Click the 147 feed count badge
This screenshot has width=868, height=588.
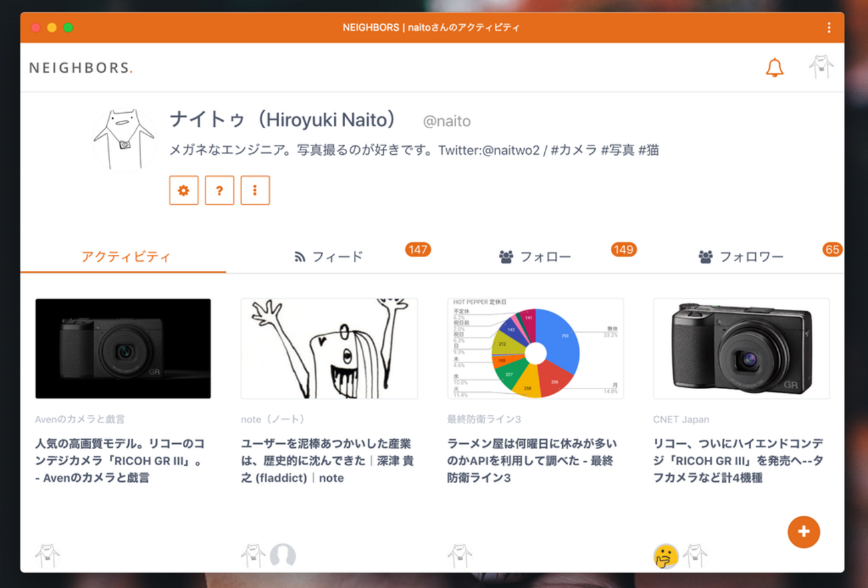tap(418, 250)
